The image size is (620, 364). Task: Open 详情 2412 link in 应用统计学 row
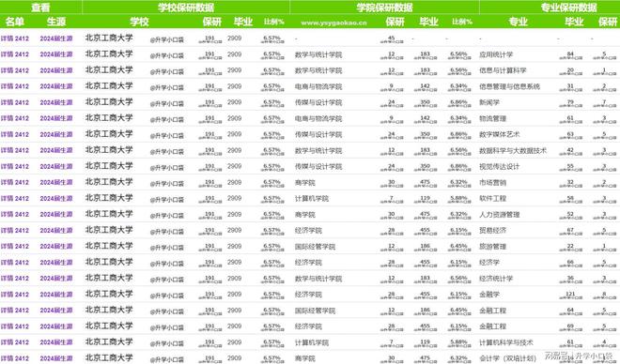pyautogui.click(x=15, y=54)
